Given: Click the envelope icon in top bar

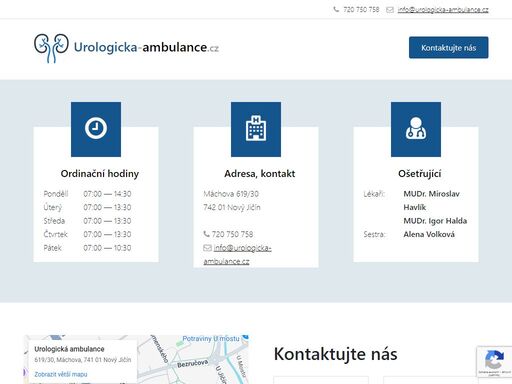Looking at the screenshot, I should pos(390,10).
